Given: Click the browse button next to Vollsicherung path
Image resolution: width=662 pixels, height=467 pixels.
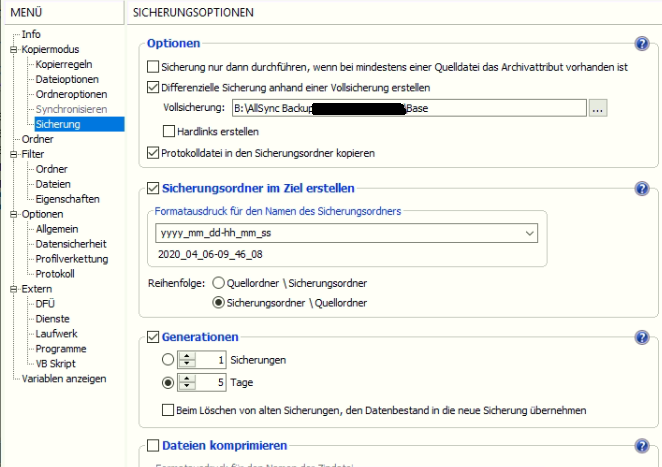Looking at the screenshot, I should (x=598, y=109).
